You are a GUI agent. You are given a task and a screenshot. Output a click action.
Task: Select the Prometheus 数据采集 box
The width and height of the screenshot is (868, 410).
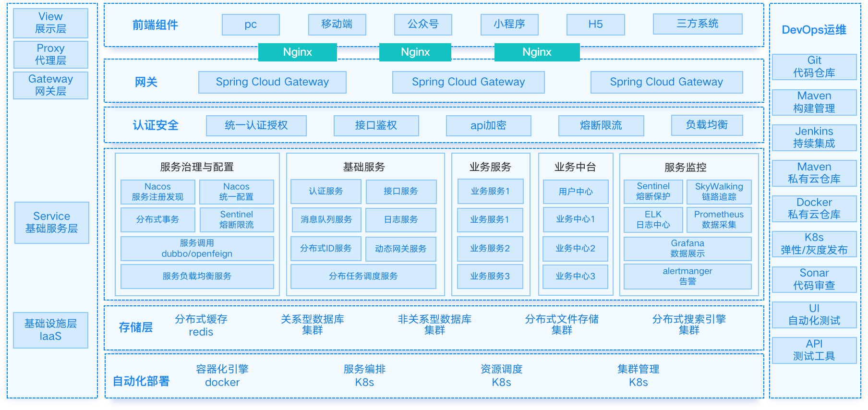(719, 220)
